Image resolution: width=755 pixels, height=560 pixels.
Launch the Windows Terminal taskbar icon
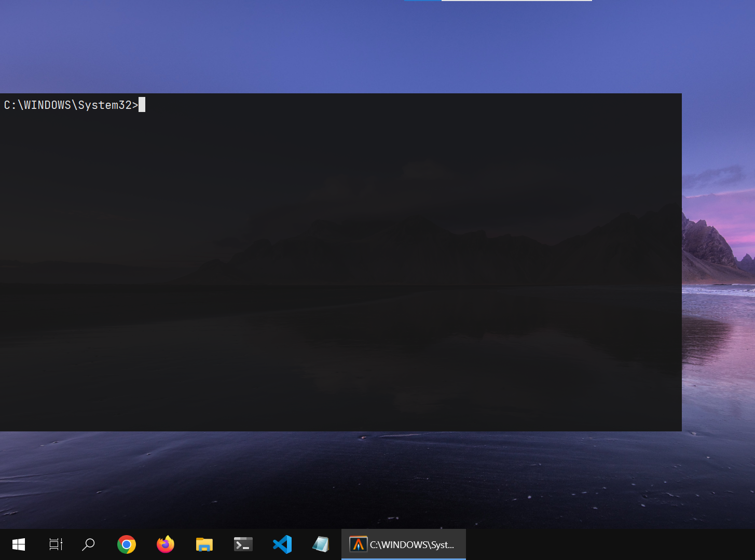(x=243, y=544)
